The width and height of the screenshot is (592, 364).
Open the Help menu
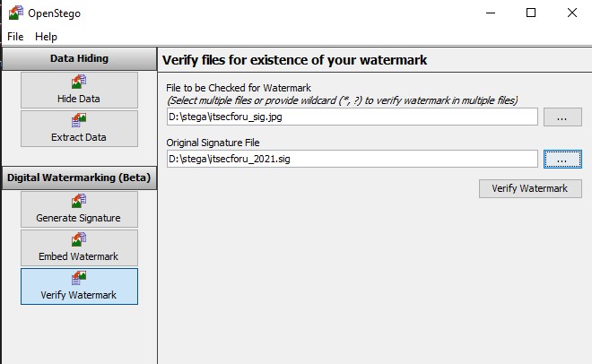pyautogui.click(x=46, y=37)
